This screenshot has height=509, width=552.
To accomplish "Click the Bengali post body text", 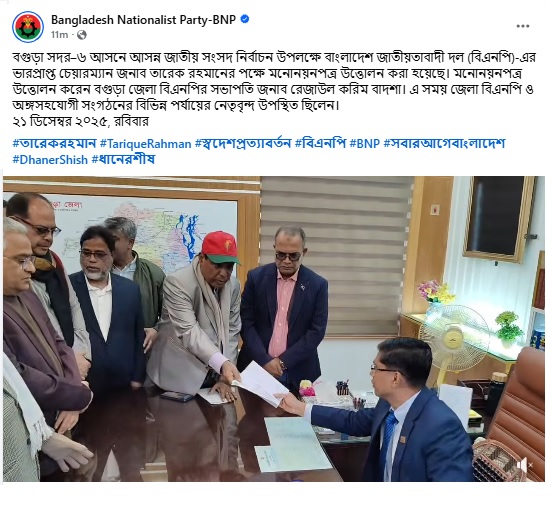I will tap(274, 81).
